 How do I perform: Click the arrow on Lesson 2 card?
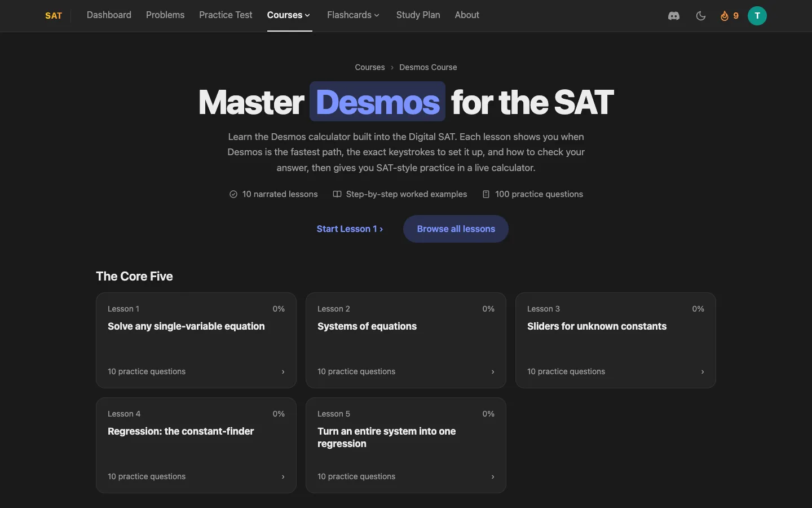coord(493,372)
